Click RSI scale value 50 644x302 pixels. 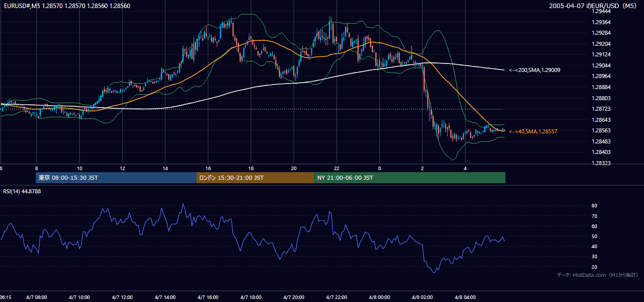click(x=594, y=237)
